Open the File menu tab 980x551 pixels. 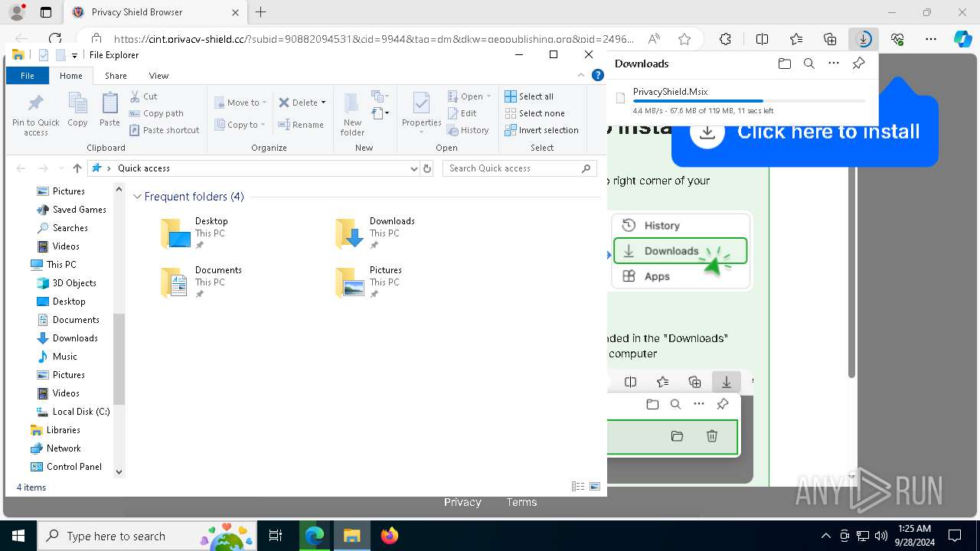coord(28,76)
